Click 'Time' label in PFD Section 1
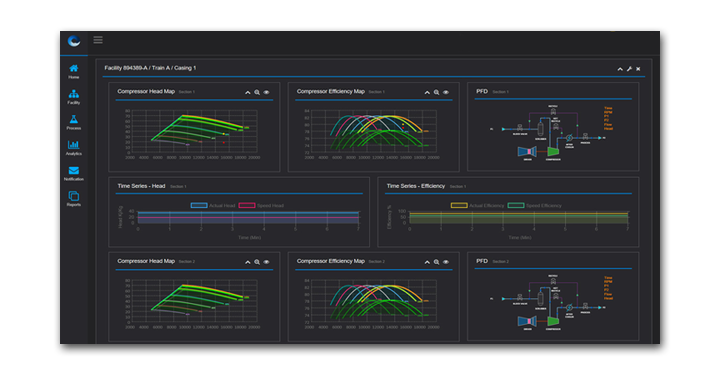Image resolution: width=720 pixels, height=375 pixels. (608, 108)
